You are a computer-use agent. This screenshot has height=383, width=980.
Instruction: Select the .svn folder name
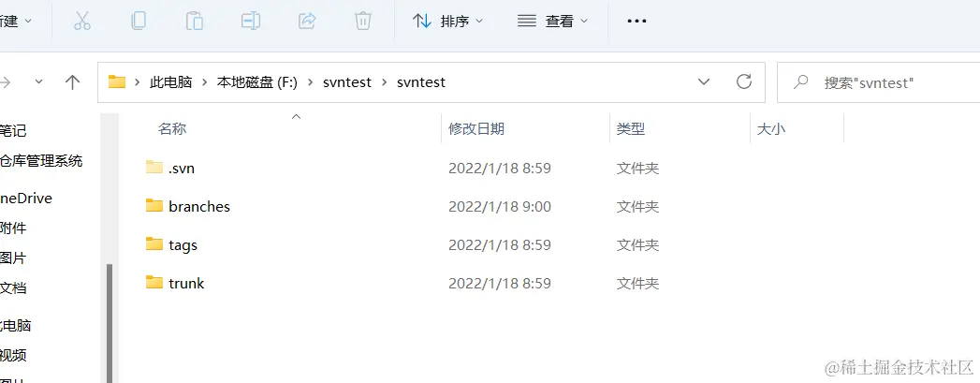tap(182, 168)
